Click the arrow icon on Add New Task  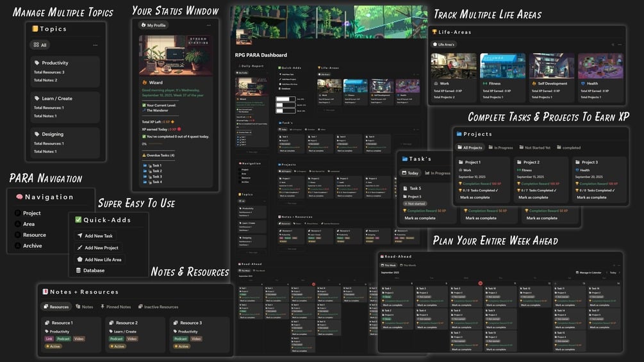79,236
